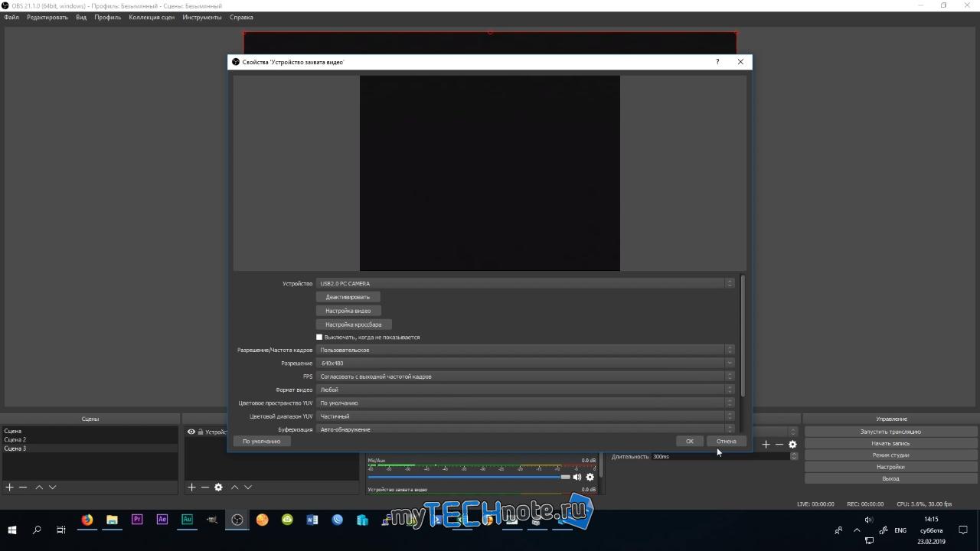This screenshot has width=980, height=551.
Task: Click the Настройка кроссбара button
Action: click(354, 324)
